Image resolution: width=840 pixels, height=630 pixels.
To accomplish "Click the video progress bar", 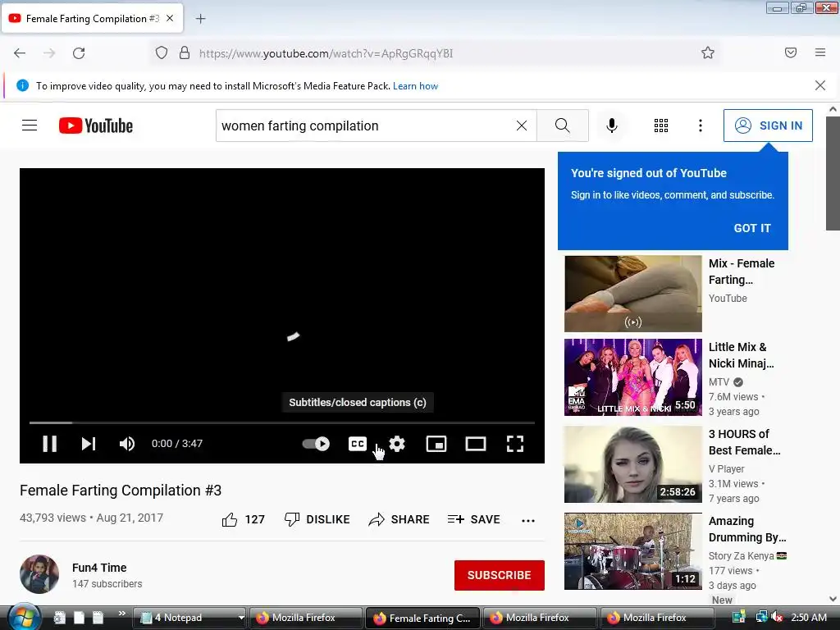I will [x=282, y=422].
